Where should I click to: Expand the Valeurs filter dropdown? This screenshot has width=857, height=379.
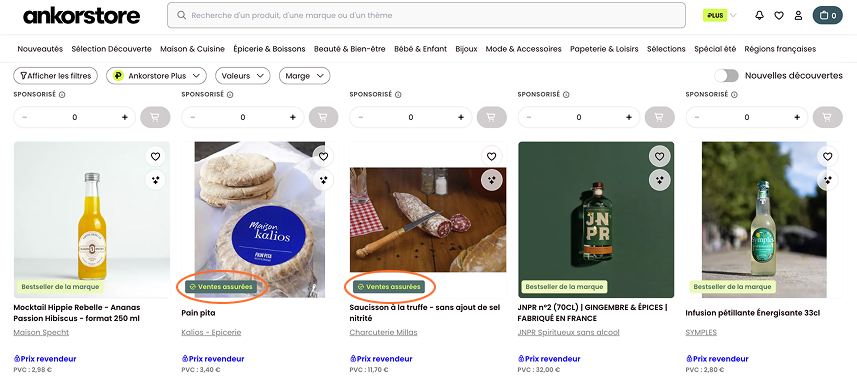243,76
